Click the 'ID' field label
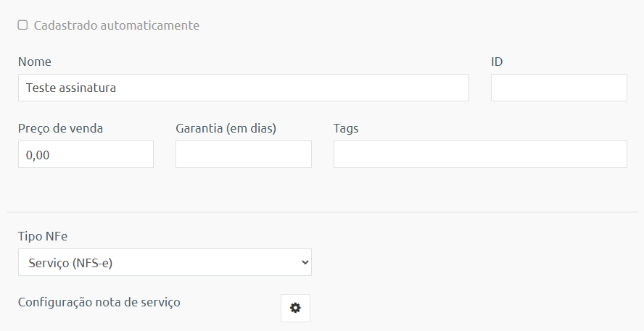The height and width of the screenshot is (331, 644). tap(497, 62)
